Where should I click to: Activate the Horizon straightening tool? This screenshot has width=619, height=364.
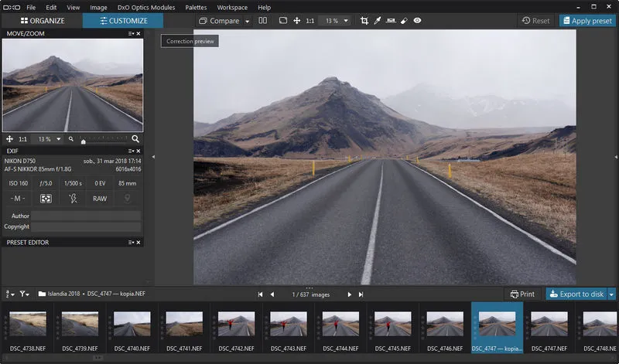[x=392, y=21]
